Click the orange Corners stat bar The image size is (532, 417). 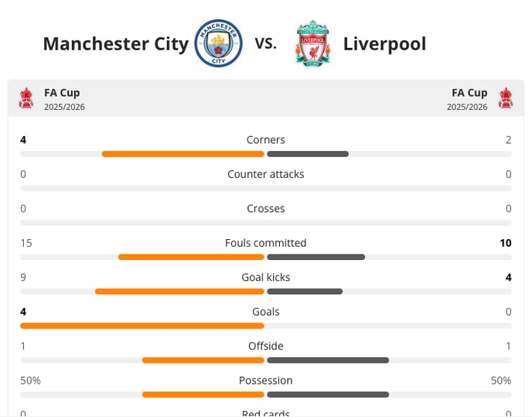(x=182, y=154)
